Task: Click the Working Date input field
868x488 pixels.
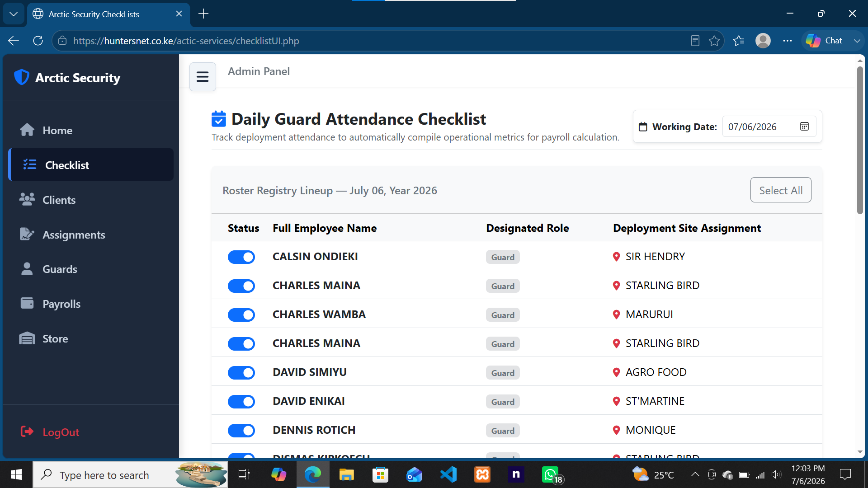Action: [769, 127]
